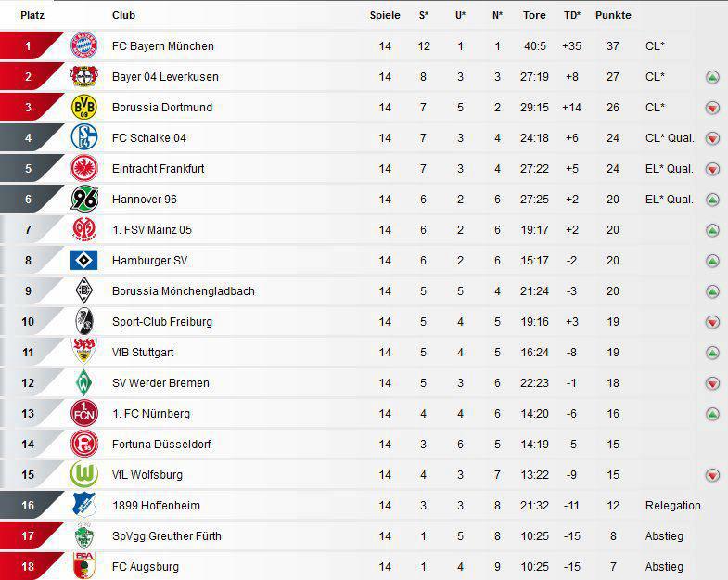
Task: Select the Borussia Dortmund BVB logo
Action: tap(84, 107)
